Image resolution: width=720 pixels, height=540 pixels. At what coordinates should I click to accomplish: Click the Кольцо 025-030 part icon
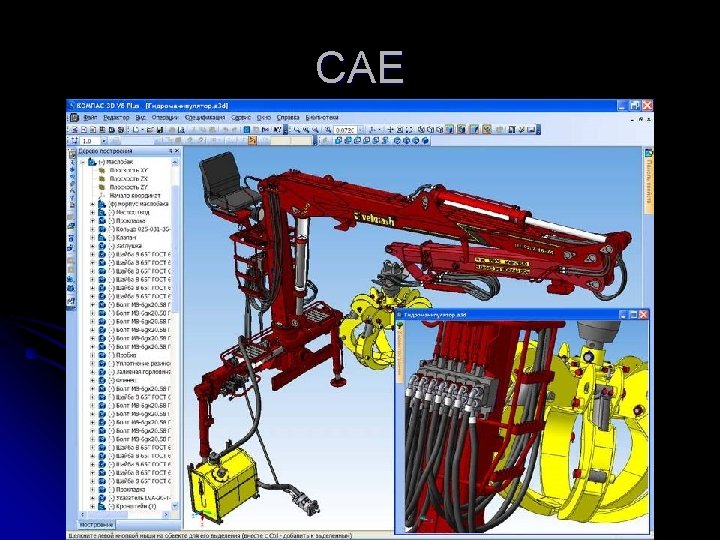(x=102, y=229)
